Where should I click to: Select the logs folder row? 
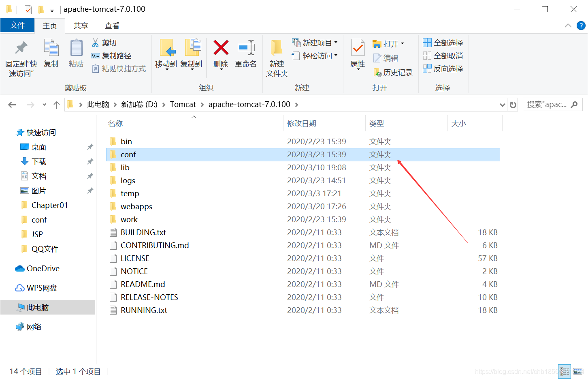[303, 180]
